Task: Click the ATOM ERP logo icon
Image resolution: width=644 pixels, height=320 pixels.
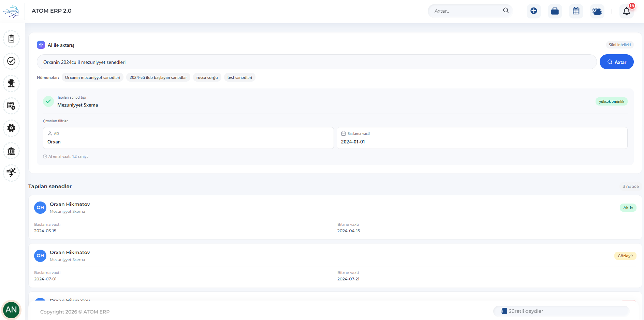Action: (11, 11)
